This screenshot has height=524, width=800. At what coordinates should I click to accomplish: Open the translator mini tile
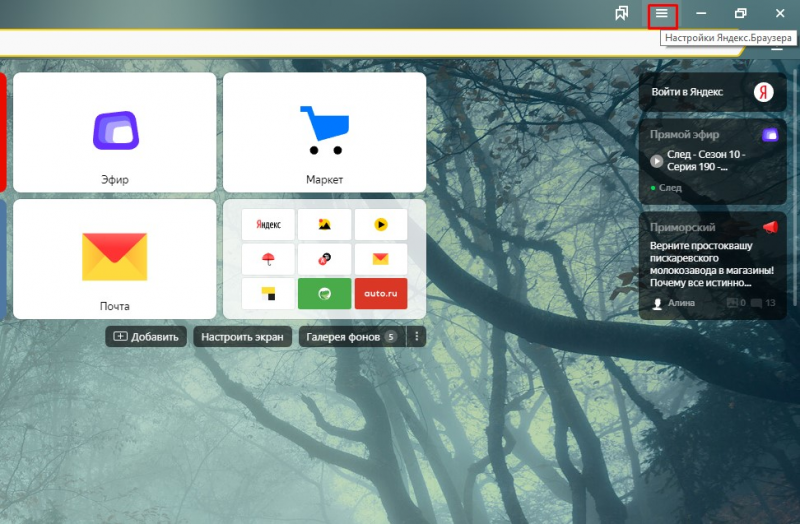324,259
